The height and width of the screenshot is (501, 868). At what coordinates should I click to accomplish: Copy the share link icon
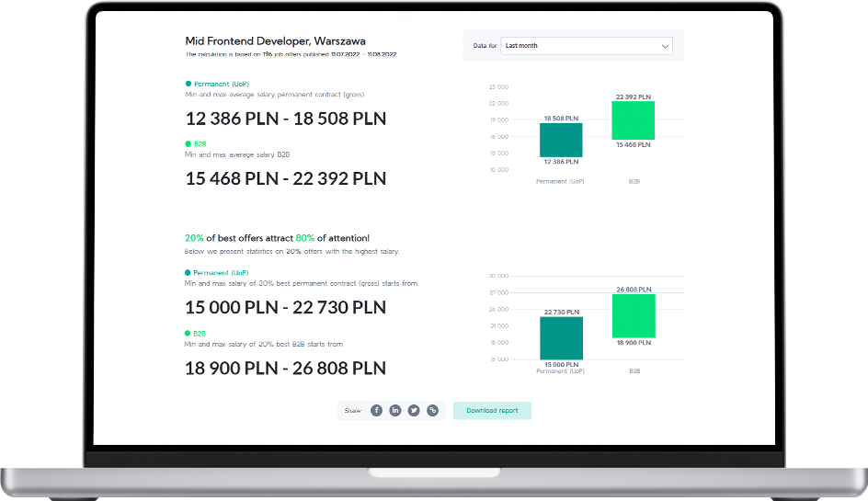point(433,410)
